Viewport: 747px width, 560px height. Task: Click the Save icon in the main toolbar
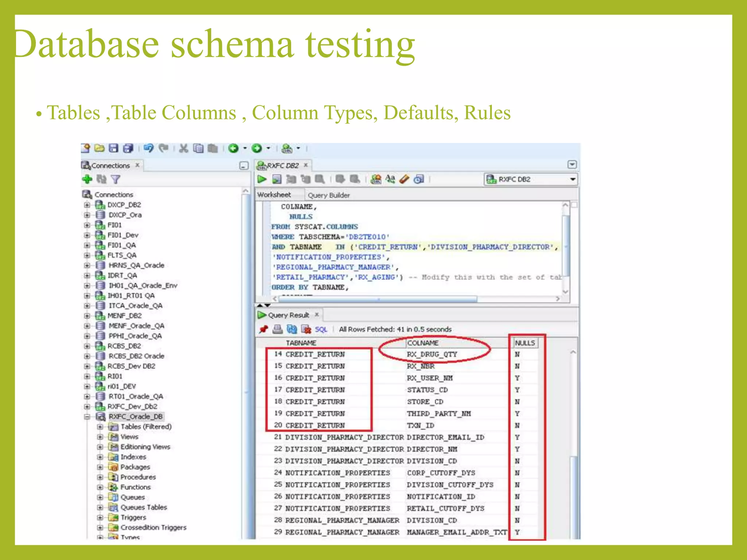coord(114,148)
